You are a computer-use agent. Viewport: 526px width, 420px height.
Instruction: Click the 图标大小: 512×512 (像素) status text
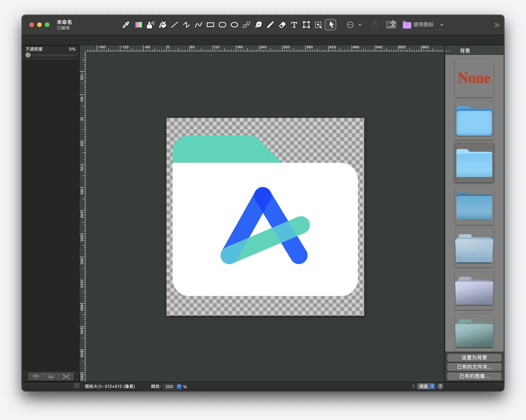tap(110, 386)
